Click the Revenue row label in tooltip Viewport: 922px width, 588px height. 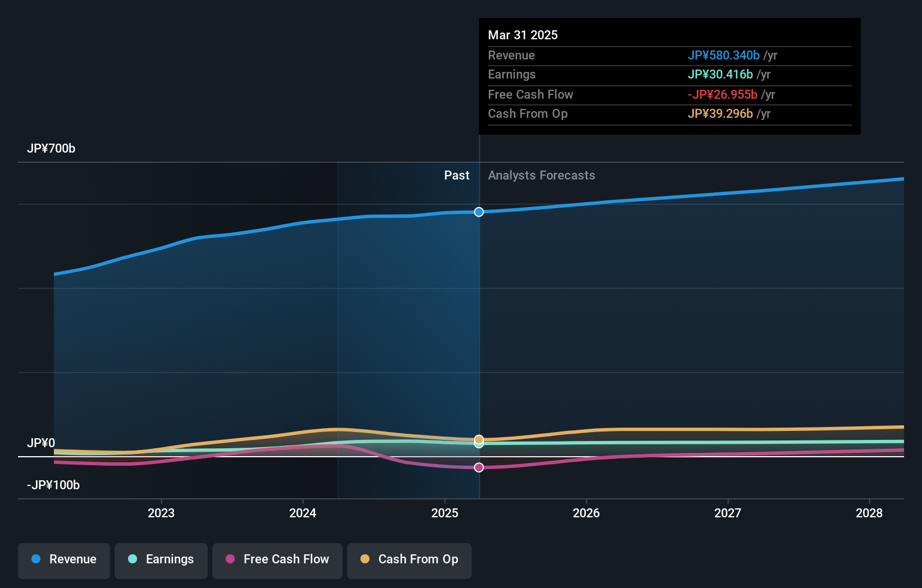(512, 56)
